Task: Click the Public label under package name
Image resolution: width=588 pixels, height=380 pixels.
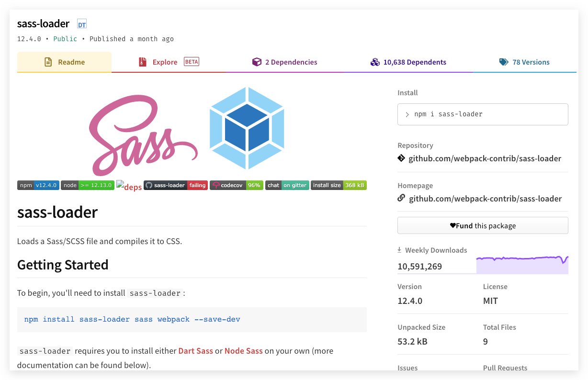Action: pos(65,39)
